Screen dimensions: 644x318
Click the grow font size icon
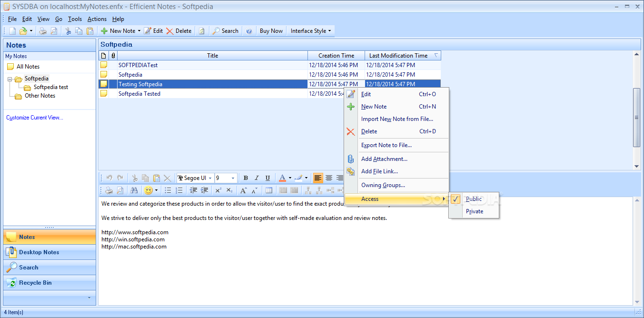click(244, 190)
